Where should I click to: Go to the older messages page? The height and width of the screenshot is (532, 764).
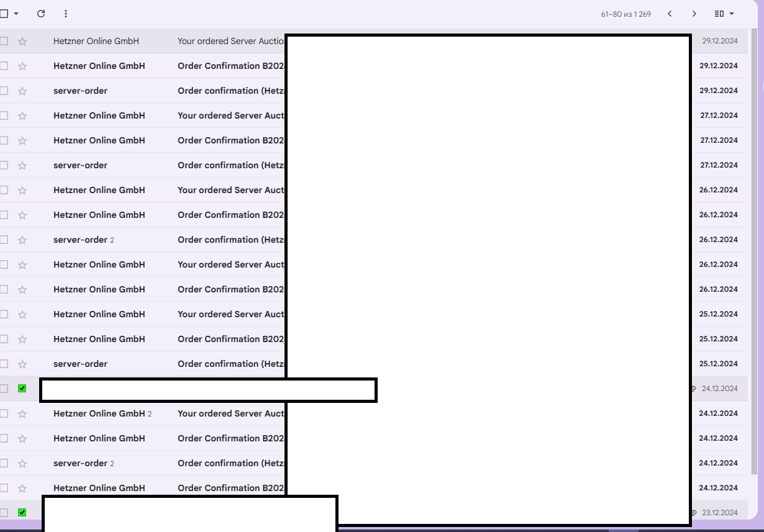694,14
